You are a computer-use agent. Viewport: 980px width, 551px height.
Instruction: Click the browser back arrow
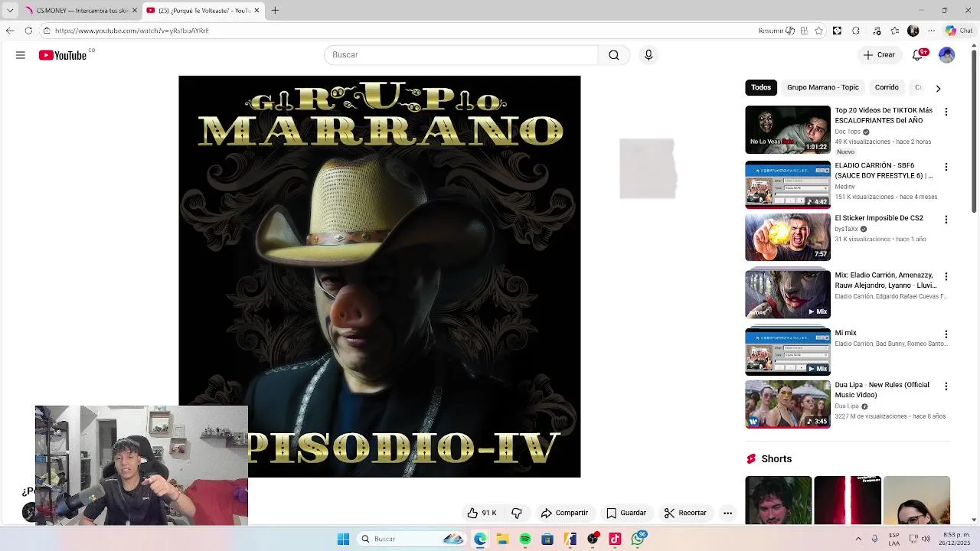9,31
